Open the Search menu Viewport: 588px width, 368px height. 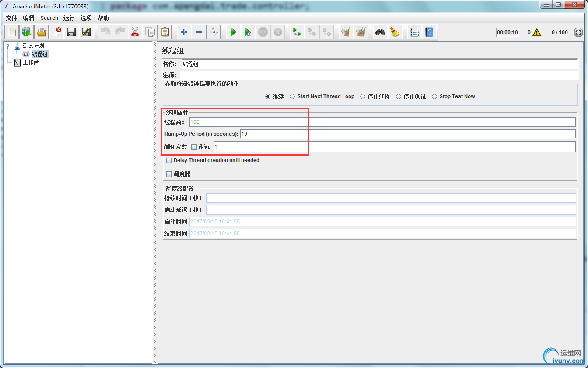tap(49, 18)
